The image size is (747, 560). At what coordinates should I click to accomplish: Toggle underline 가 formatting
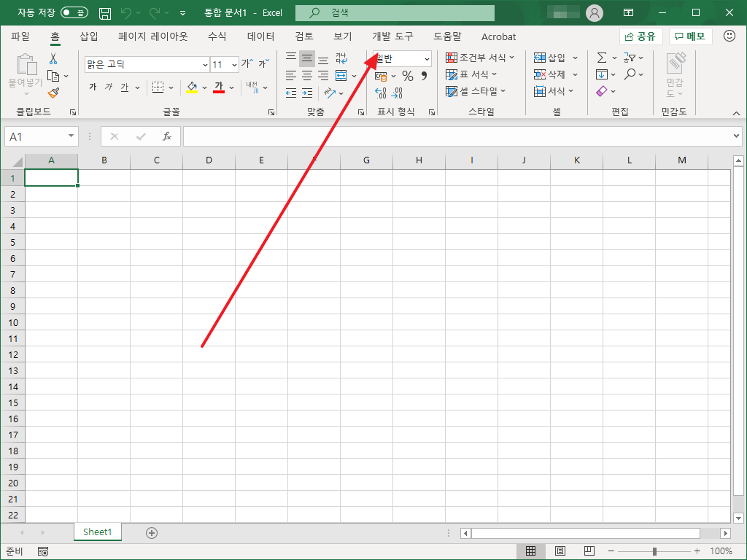[125, 87]
